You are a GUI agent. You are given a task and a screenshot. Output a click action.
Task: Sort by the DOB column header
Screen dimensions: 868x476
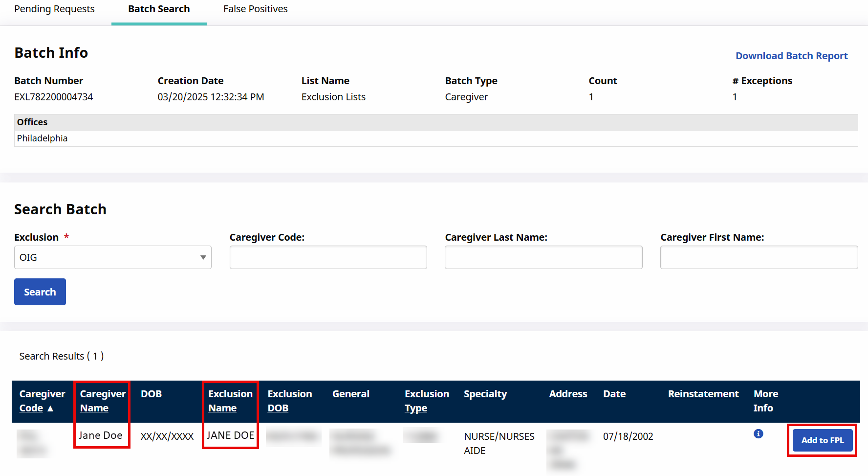tap(151, 394)
